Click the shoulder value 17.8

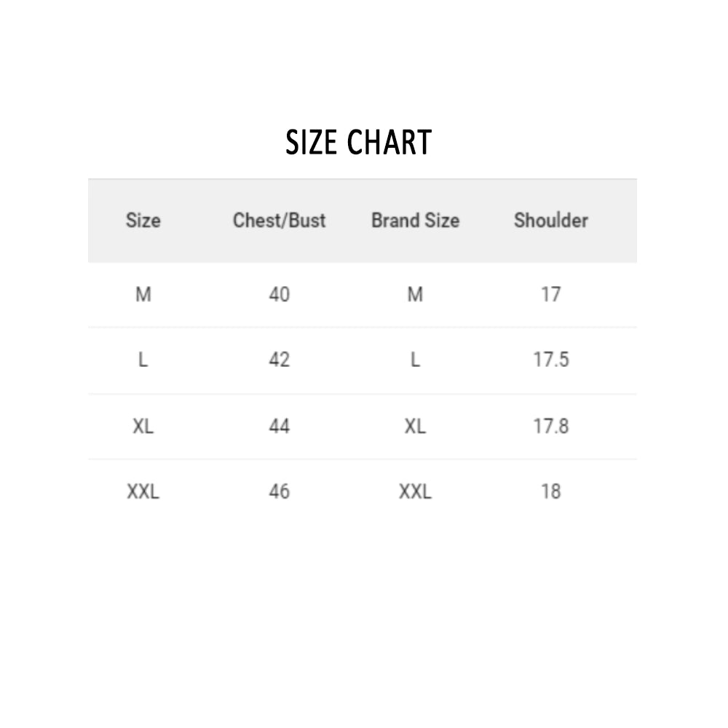tap(551, 427)
